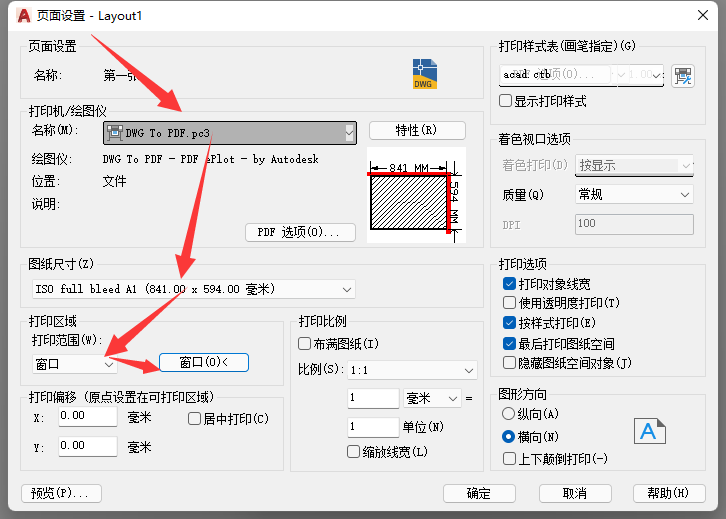Open 帮助(H) help button
The width and height of the screenshot is (726, 519).
pyautogui.click(x=669, y=494)
